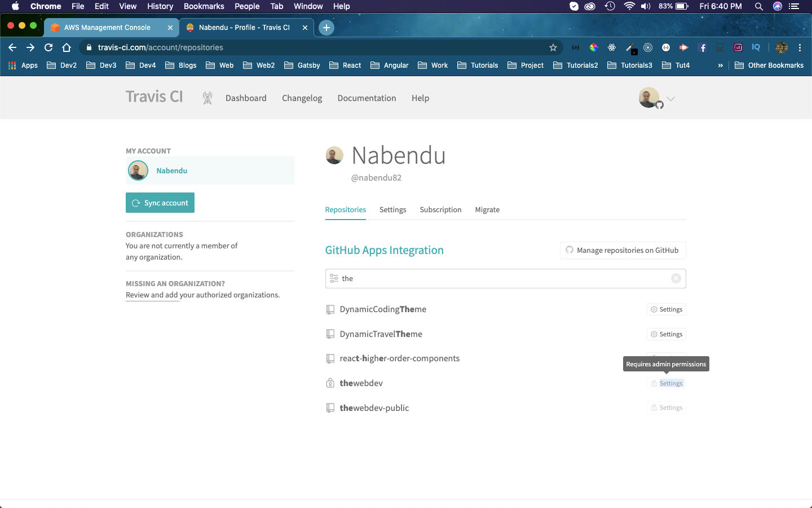
Task: Open the thewebdev-public repository
Action: [x=374, y=408]
